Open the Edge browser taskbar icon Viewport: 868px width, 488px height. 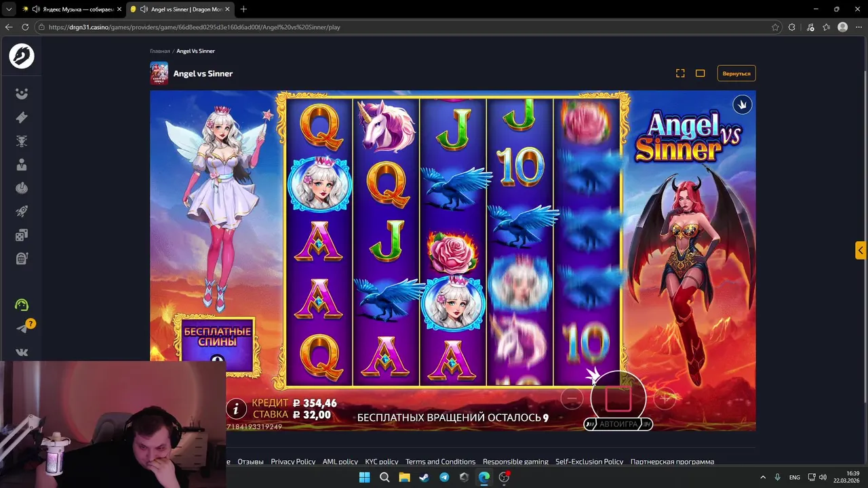coord(484,477)
